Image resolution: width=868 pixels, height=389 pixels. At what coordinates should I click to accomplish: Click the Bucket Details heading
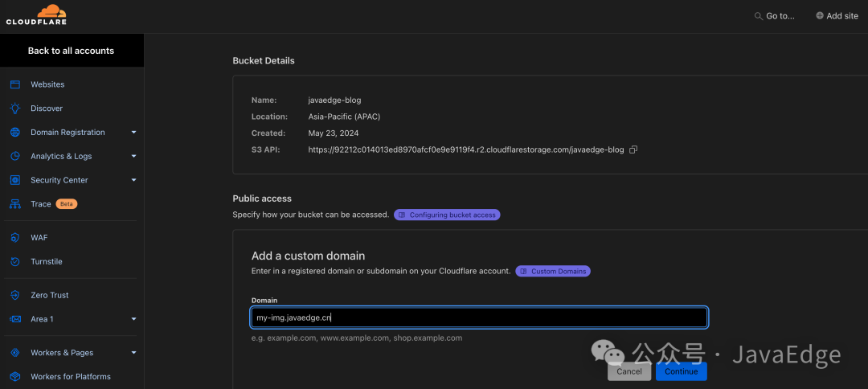tap(264, 60)
